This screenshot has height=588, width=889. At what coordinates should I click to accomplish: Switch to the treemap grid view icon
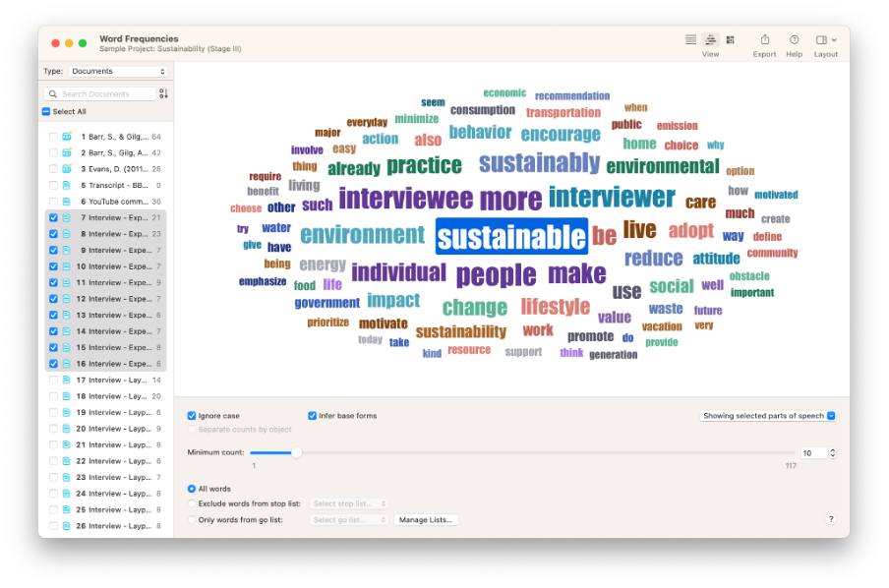730,39
